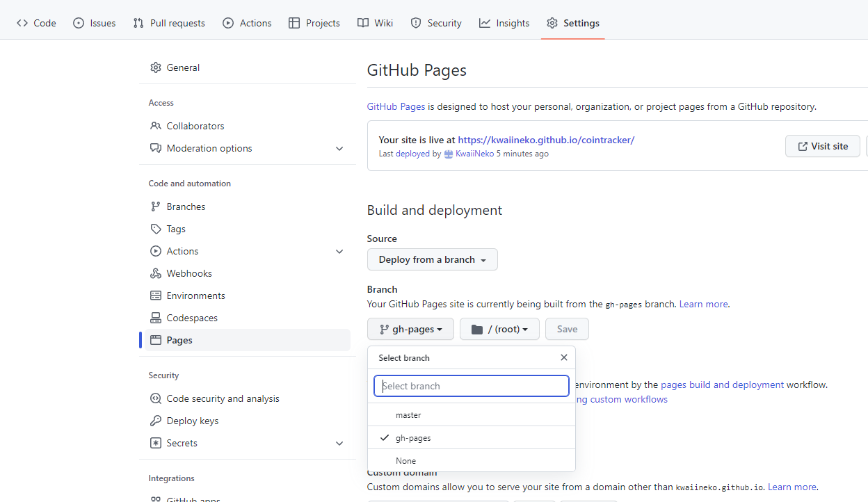Open Branches settings in sidebar
Screen dimensions: 868x502
click(248, 207)
